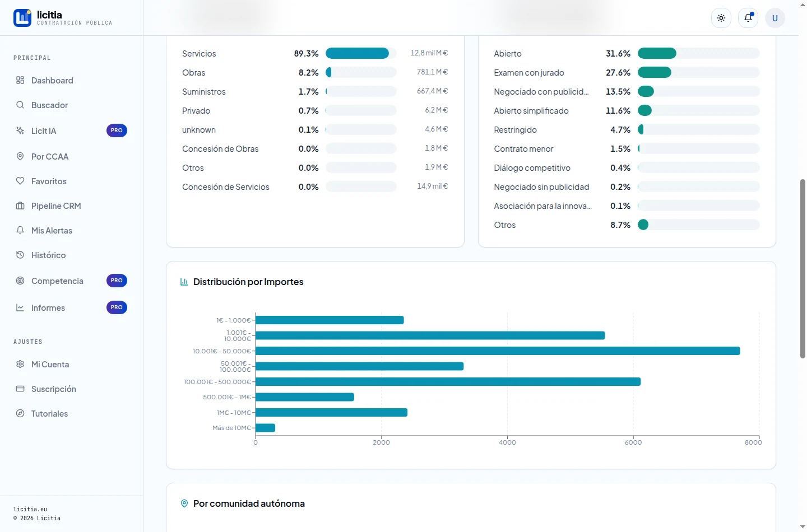807x532 pixels.
Task: Click the Favoritos heart icon
Action: [20, 181]
